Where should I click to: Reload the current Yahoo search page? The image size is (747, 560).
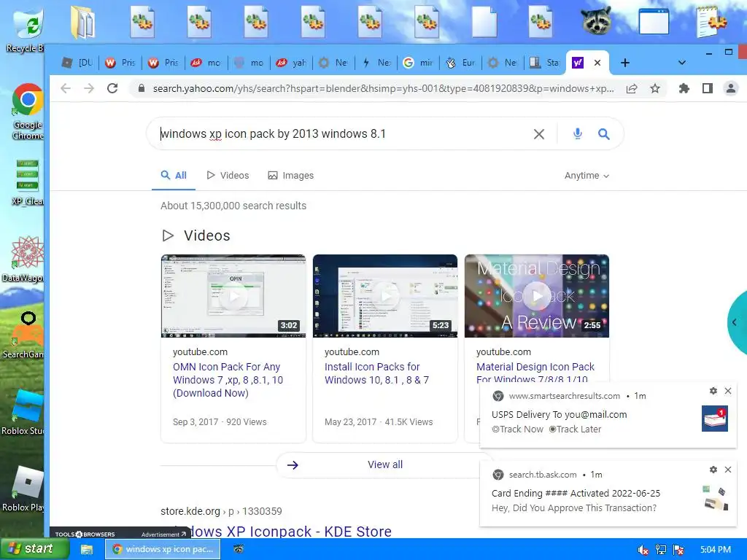click(x=112, y=88)
